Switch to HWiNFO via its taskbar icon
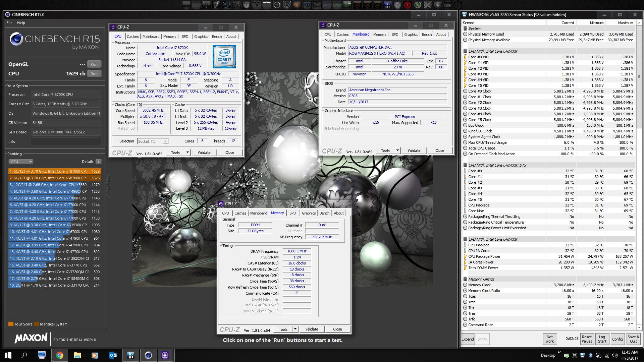 coord(130,355)
